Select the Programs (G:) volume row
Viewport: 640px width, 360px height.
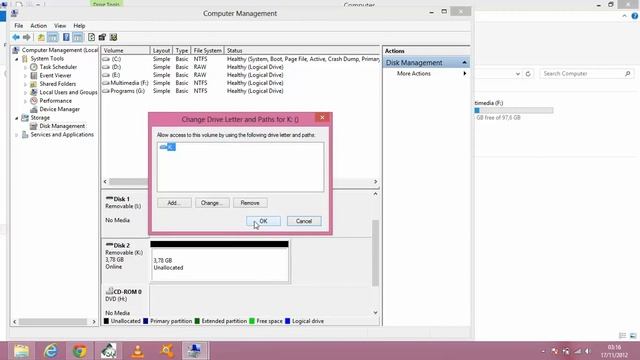(241, 91)
